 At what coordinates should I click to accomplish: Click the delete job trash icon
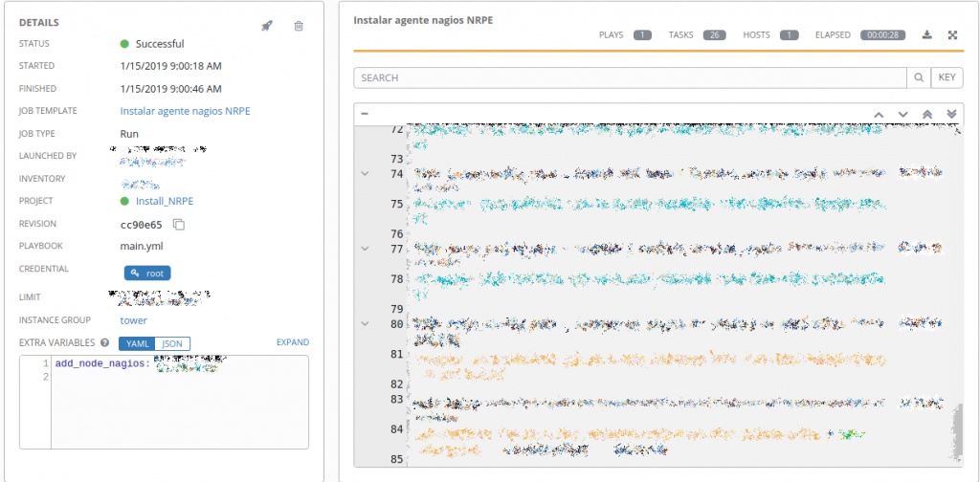coord(299,26)
